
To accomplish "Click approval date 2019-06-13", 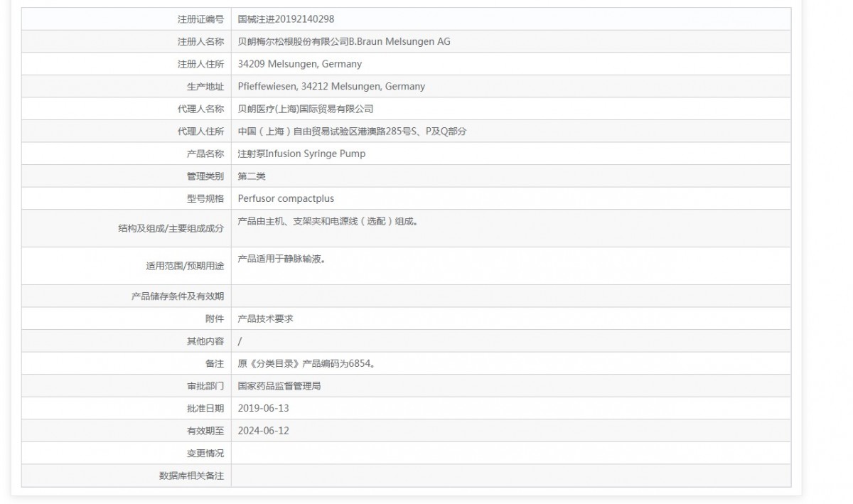I will point(263,408).
